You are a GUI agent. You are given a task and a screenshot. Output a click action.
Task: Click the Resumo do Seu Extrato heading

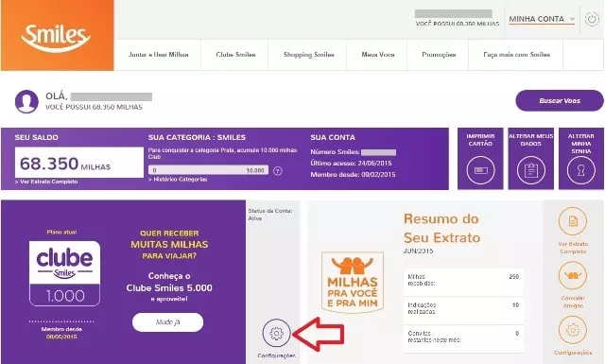click(x=441, y=228)
